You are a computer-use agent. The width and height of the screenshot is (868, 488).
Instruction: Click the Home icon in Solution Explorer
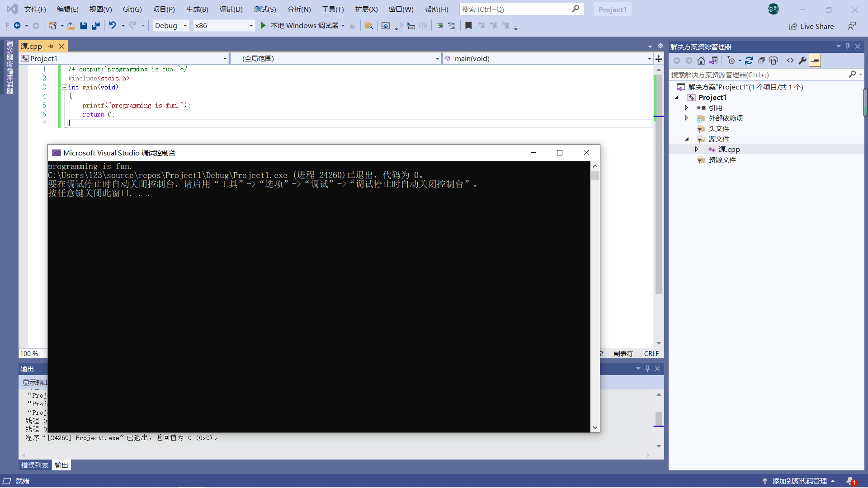tap(701, 61)
